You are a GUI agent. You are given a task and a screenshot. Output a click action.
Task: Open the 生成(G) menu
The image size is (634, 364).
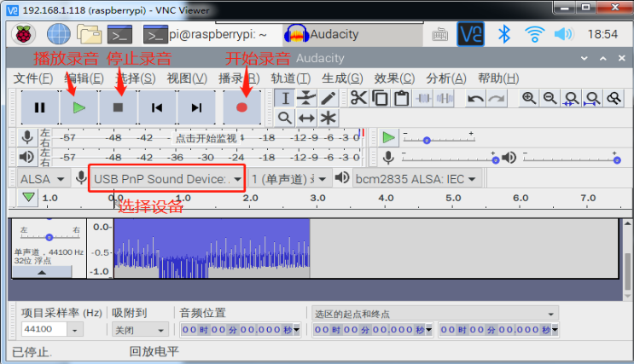pyautogui.click(x=342, y=78)
